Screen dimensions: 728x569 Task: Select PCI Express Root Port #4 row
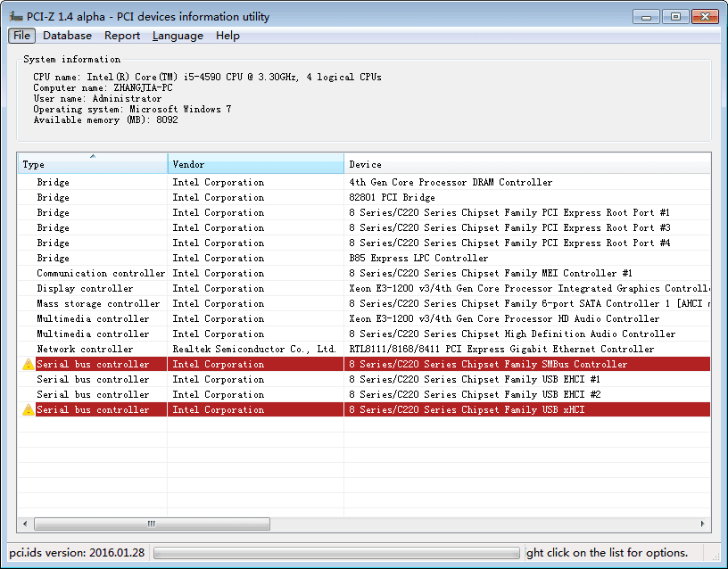click(x=364, y=243)
